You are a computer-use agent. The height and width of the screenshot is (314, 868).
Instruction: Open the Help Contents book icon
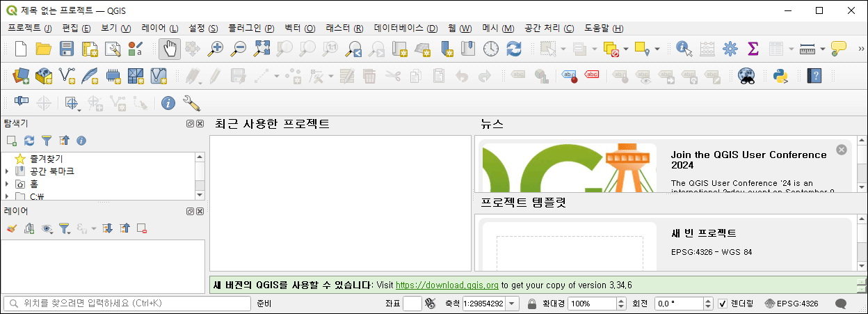point(815,75)
